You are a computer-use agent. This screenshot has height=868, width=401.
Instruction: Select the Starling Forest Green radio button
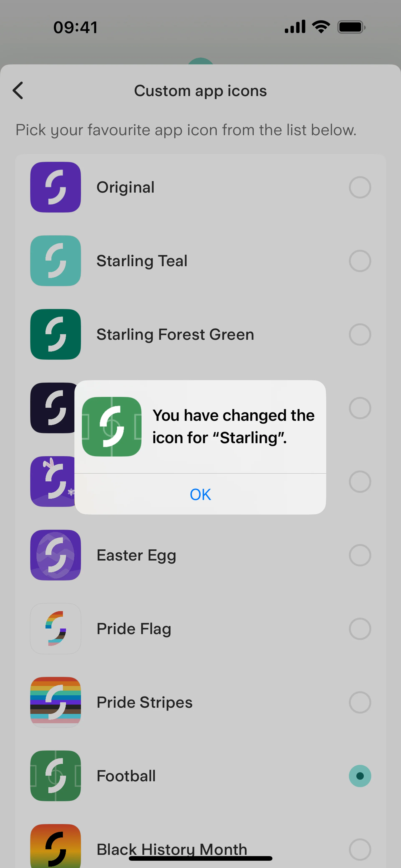point(360,334)
